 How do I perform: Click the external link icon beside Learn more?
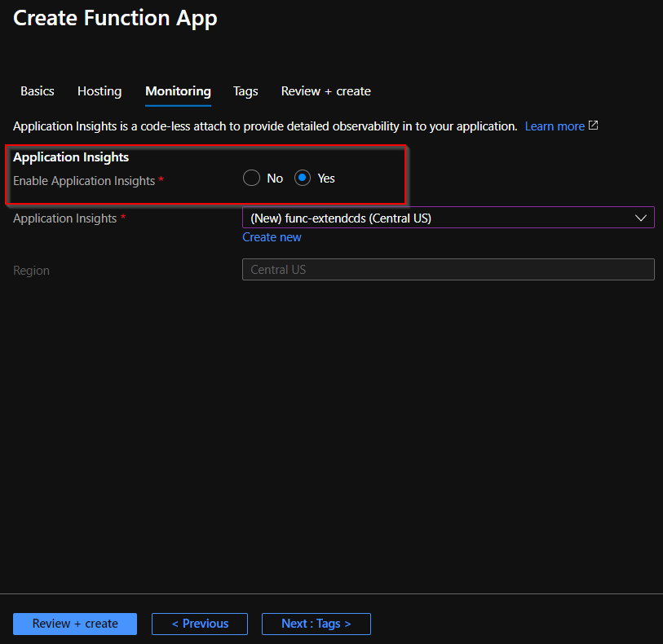pyautogui.click(x=593, y=126)
